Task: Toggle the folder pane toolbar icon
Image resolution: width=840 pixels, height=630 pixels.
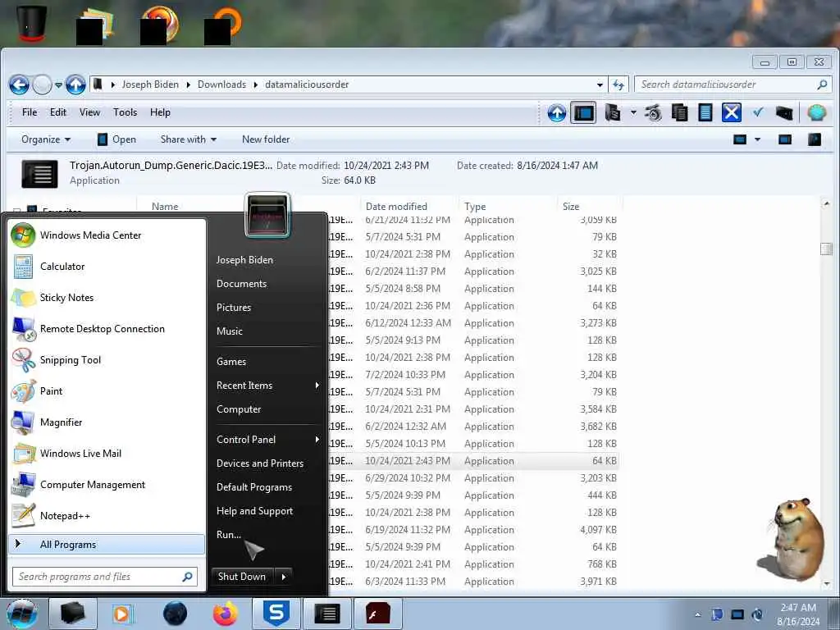Action: (583, 113)
